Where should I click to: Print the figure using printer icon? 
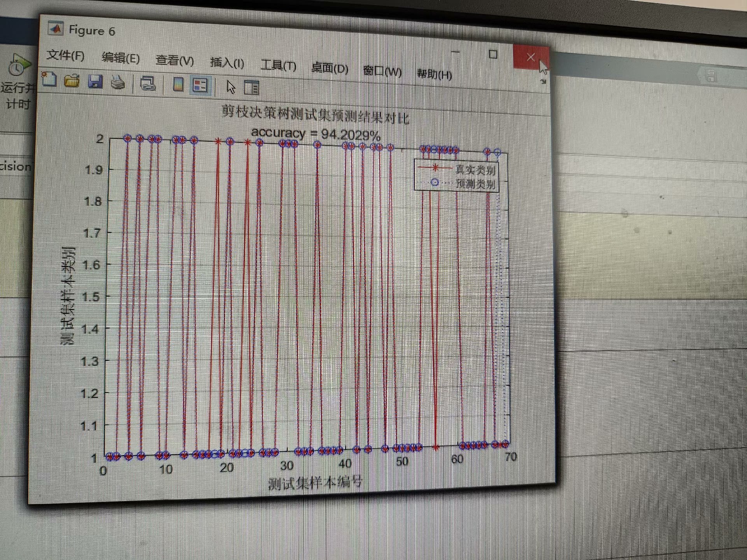click(x=118, y=82)
